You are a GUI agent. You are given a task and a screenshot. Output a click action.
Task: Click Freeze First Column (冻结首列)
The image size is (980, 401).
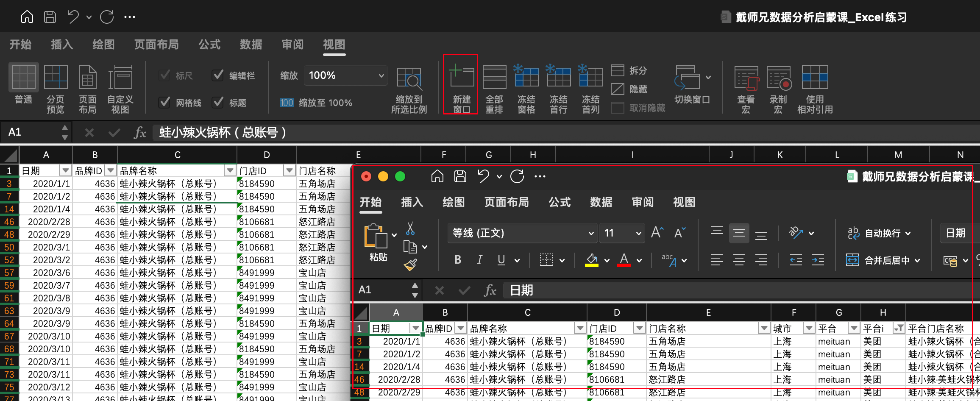coord(590,89)
